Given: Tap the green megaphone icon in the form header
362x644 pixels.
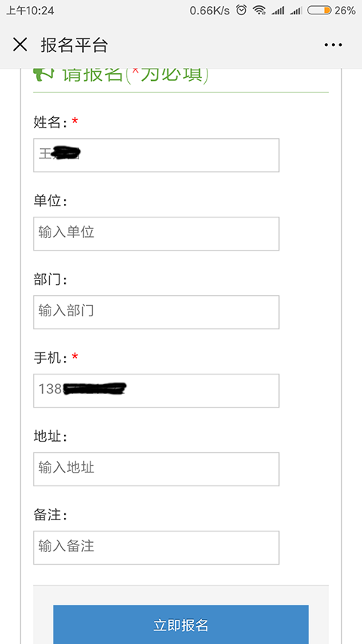Looking at the screenshot, I should pyautogui.click(x=44, y=74).
